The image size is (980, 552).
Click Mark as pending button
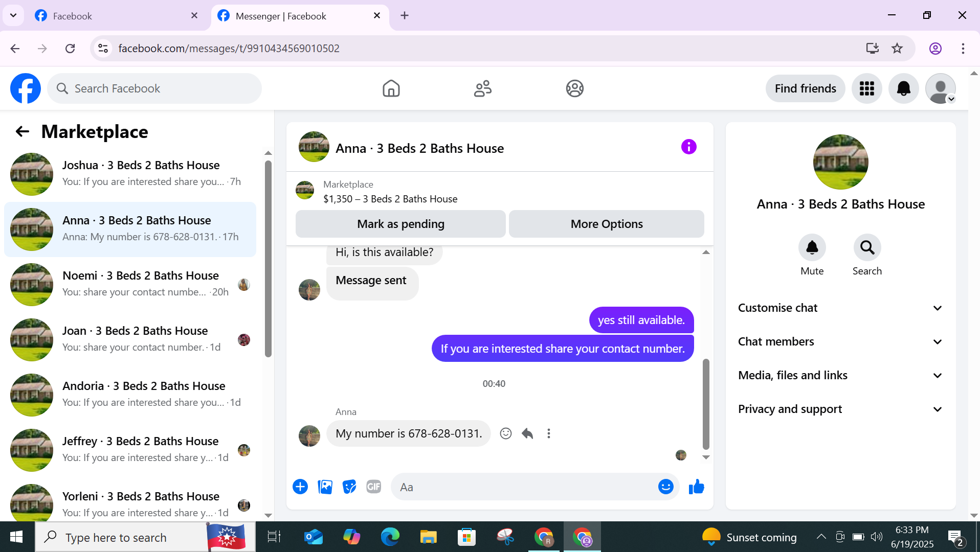(x=400, y=224)
